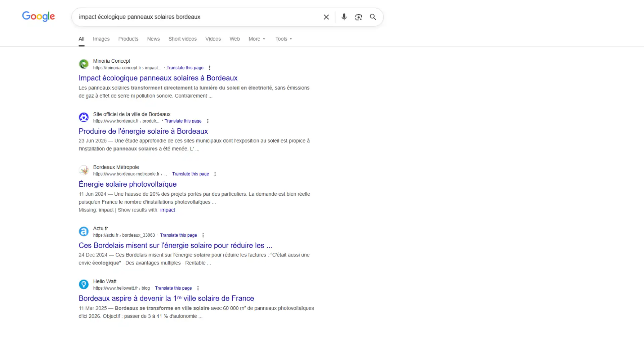
Task: Click the 'Minoria Concept' site name
Action: coord(112,61)
